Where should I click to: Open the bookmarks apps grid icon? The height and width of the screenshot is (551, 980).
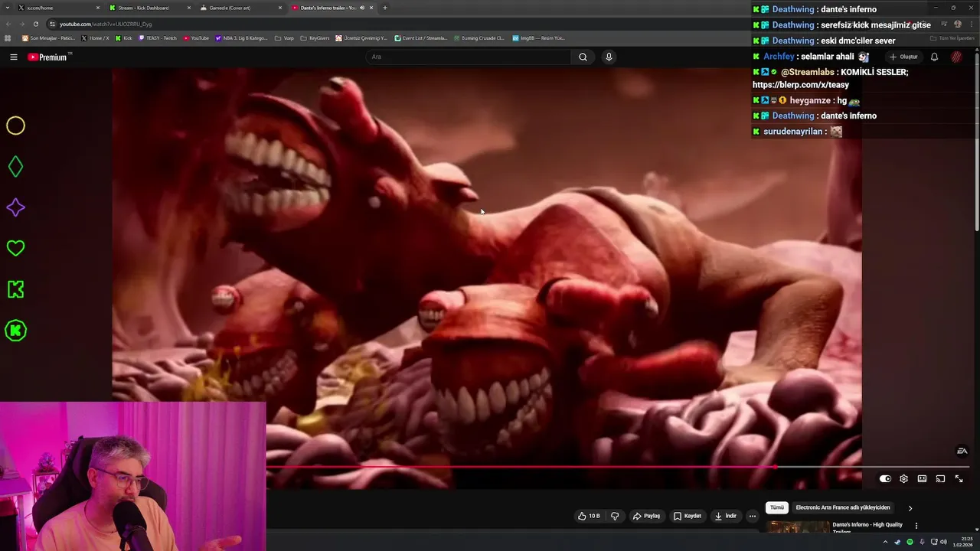click(8, 37)
